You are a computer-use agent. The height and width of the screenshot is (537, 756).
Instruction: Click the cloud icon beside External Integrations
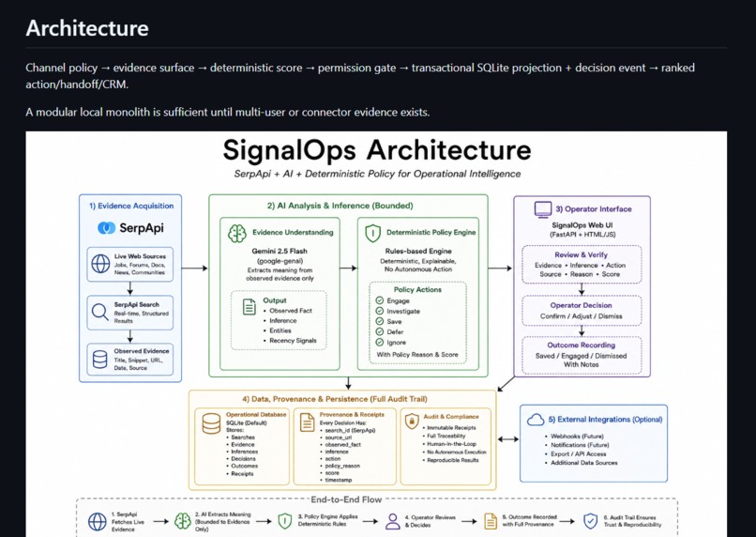(536, 420)
